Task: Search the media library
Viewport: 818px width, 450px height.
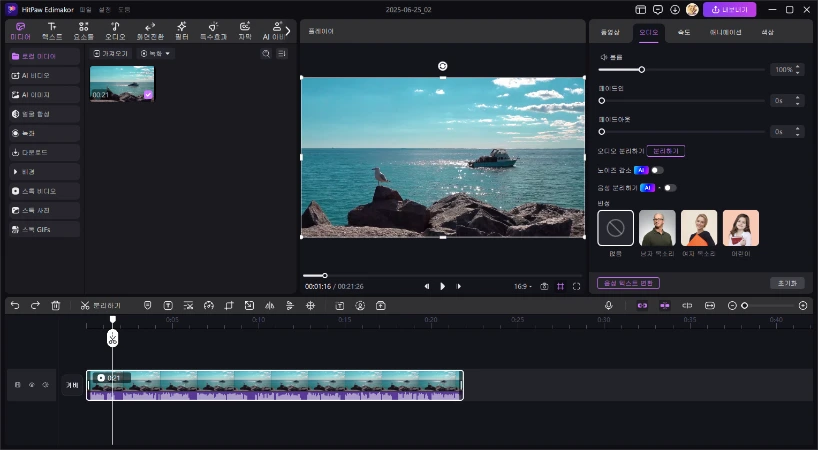Action: pos(266,54)
